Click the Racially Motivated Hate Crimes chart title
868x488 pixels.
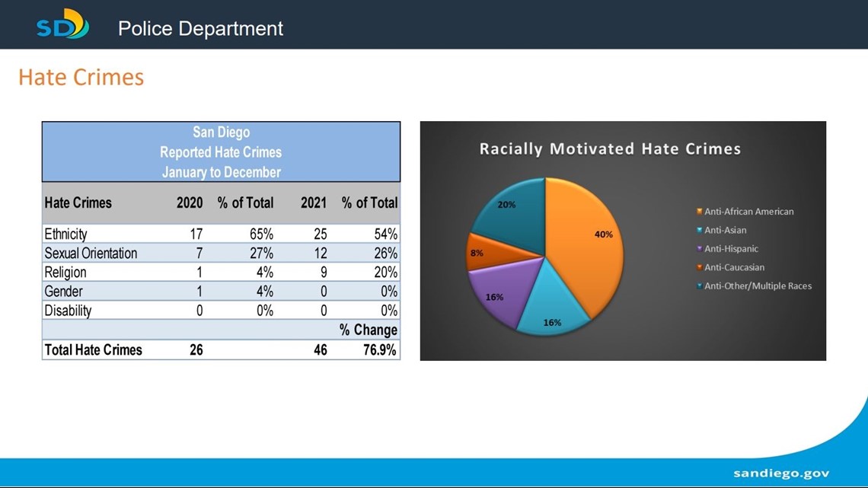609,148
